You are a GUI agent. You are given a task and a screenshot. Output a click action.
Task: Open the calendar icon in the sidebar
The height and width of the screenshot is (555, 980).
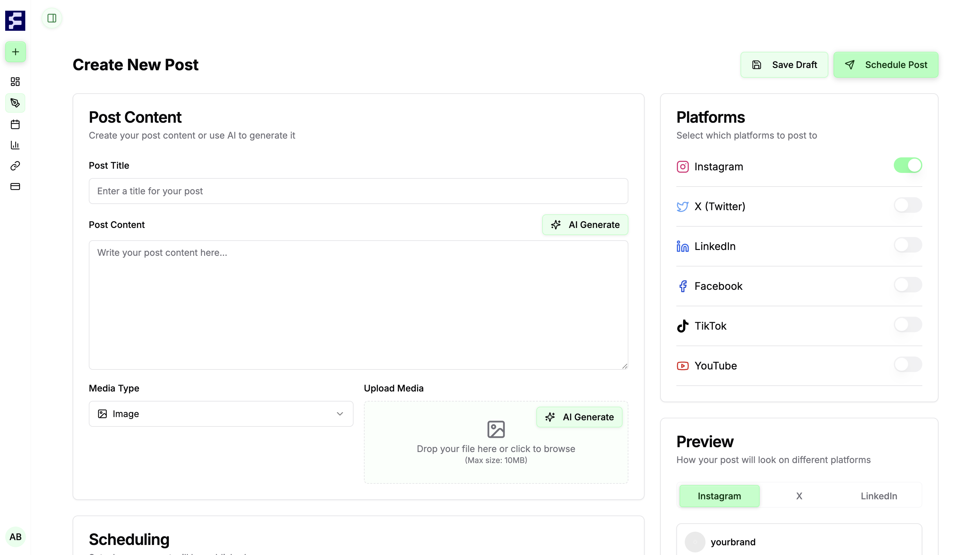[x=15, y=124]
